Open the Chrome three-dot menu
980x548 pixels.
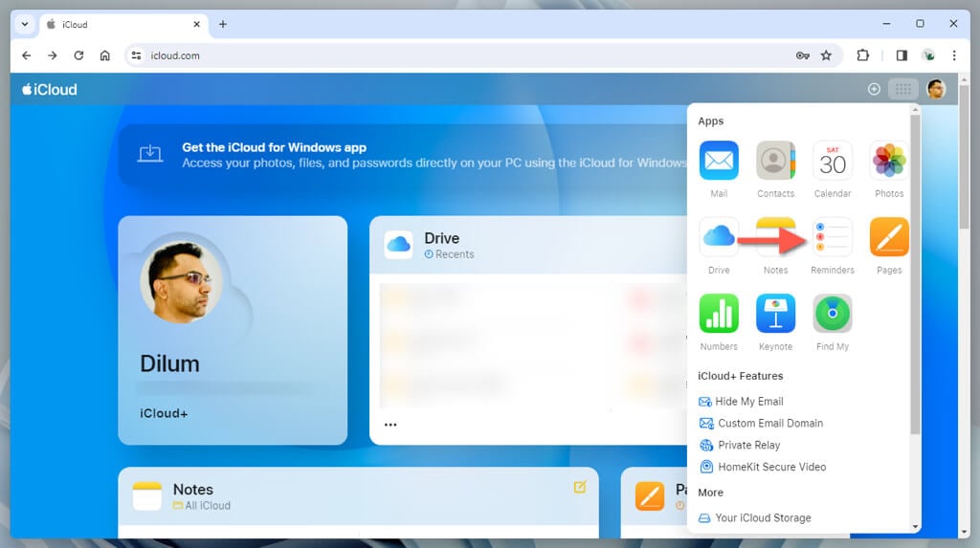(954, 55)
